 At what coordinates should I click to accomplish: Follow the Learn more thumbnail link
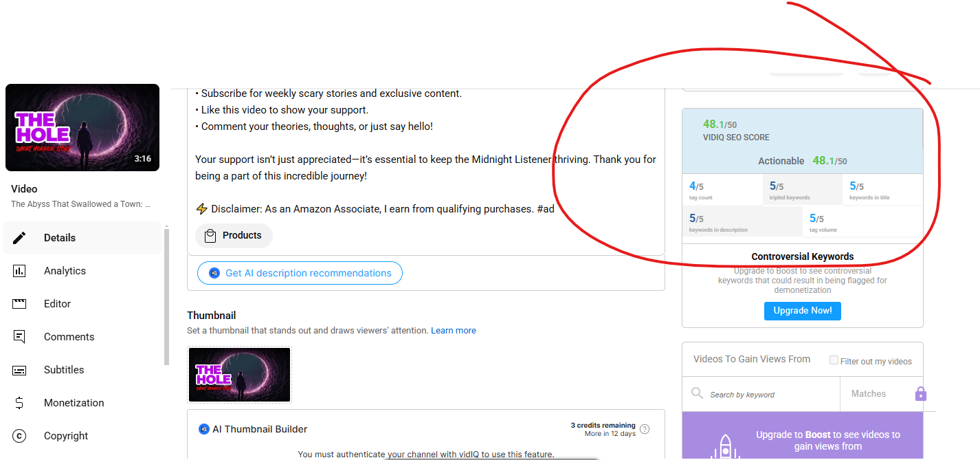point(453,331)
